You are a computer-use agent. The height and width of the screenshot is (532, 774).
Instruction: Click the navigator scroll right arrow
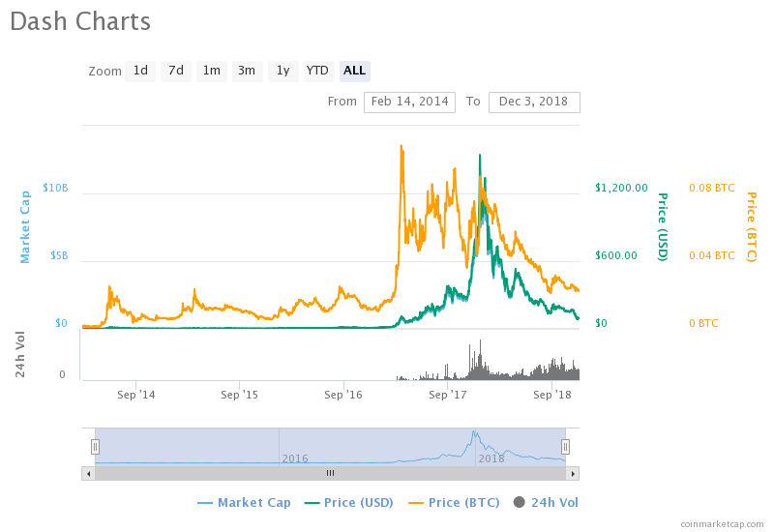click(573, 473)
